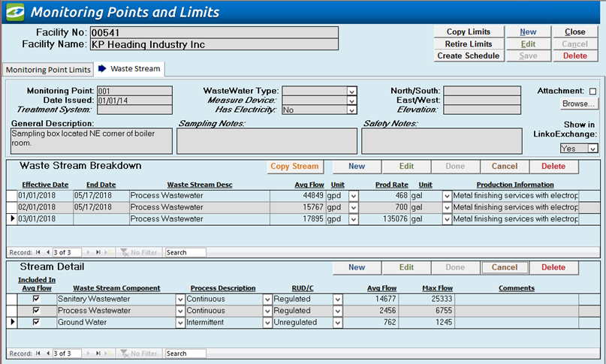Click Edit in Stream Detail section
The width and height of the screenshot is (606, 364).
click(406, 267)
